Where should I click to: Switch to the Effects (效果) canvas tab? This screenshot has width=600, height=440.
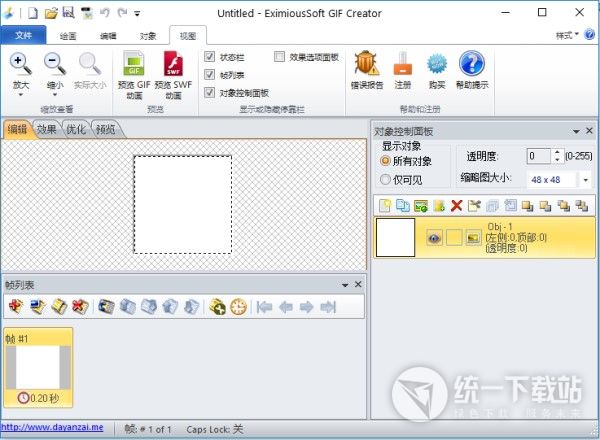tap(47, 129)
